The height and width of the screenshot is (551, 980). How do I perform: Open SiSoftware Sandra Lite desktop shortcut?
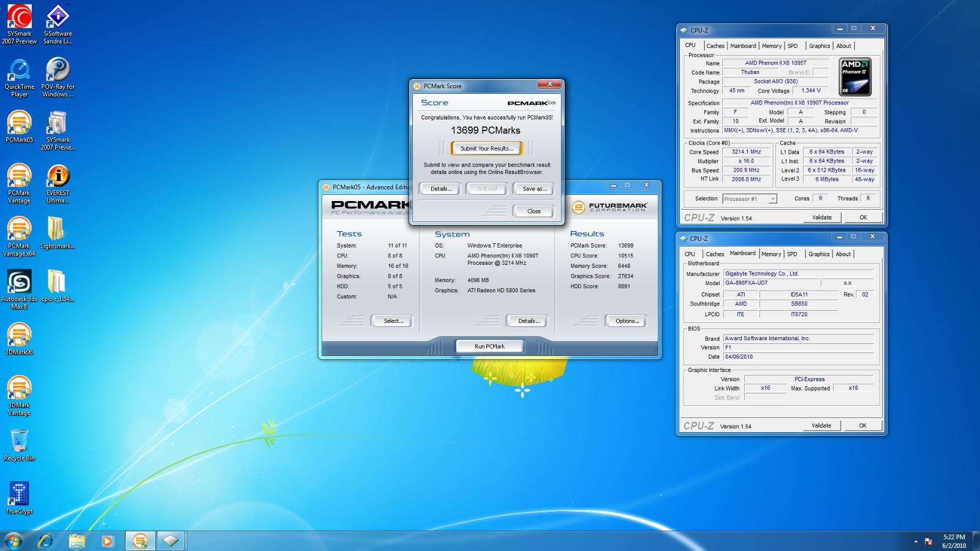(x=58, y=25)
